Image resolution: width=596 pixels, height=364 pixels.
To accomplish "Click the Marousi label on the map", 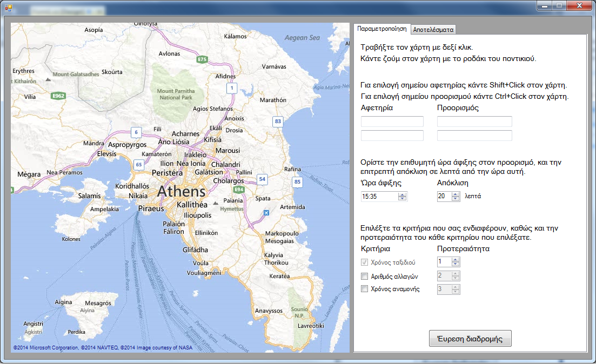I will [x=227, y=151].
